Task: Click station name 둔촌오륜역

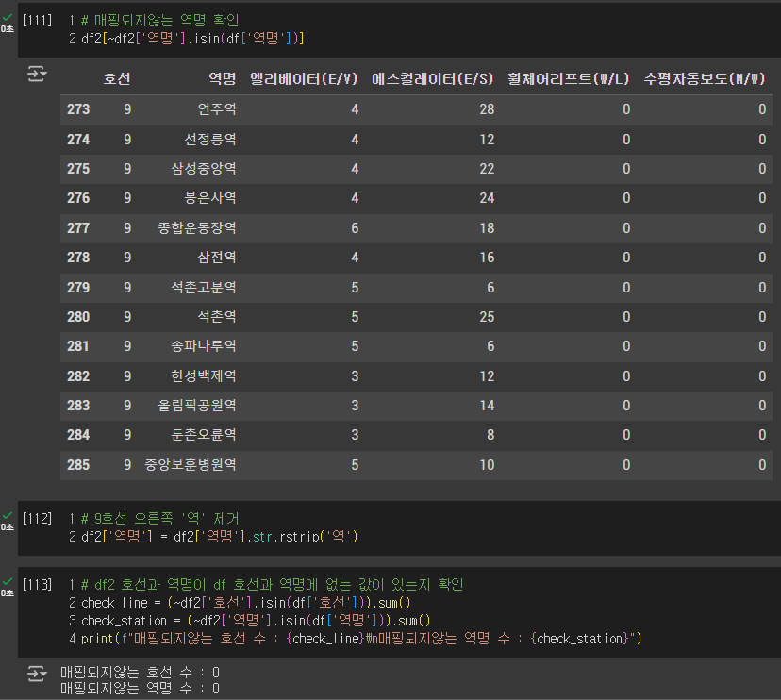Action: pos(204,435)
